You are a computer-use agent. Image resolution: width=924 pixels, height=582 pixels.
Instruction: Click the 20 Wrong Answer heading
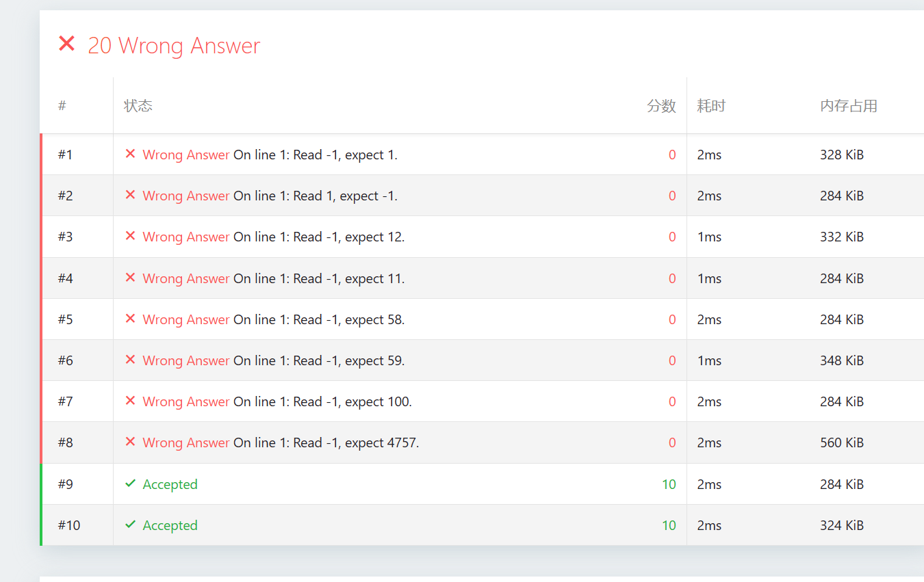tap(174, 46)
